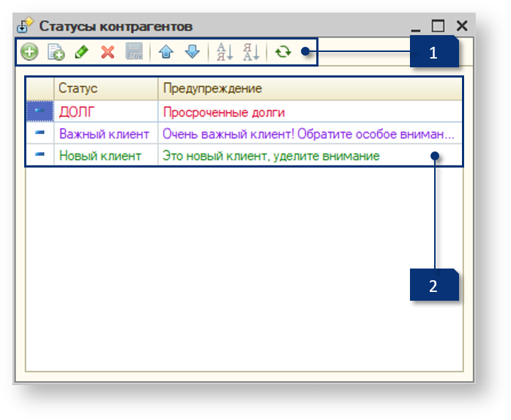This screenshot has width=511, height=420.
Task: Click the Это новый клиент warning text
Action: 271,156
